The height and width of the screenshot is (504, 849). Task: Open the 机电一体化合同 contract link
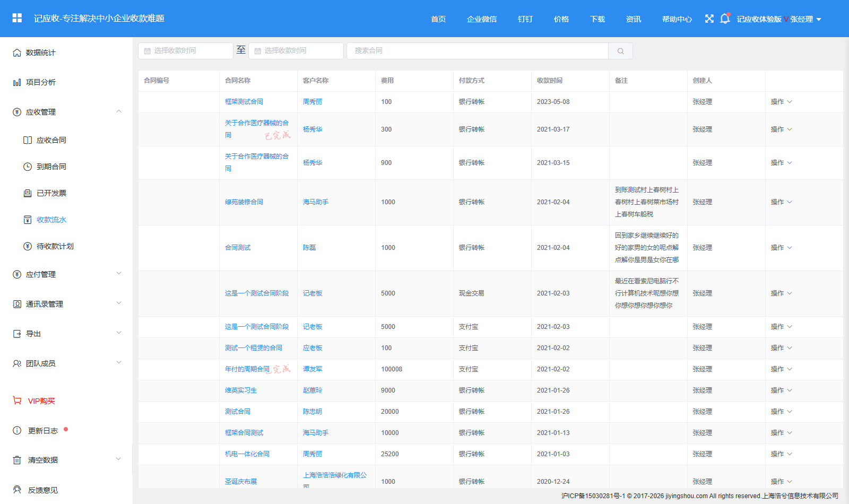(x=247, y=454)
